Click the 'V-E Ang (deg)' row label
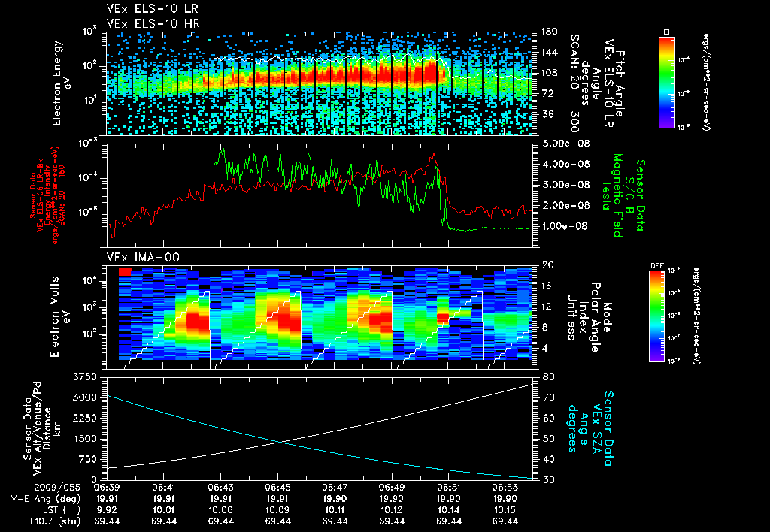Screen dimensions: 770x532 tap(46, 499)
